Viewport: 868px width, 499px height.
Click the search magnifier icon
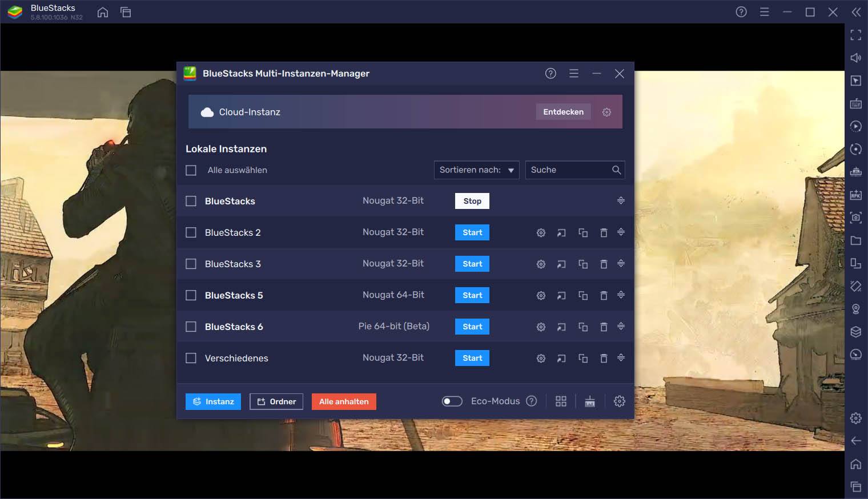coord(616,170)
